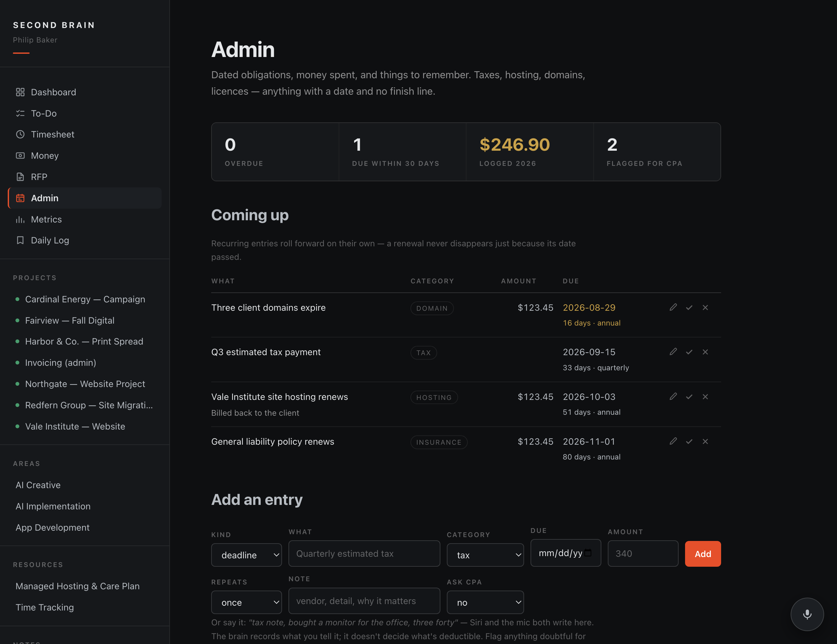Click the $246.90 logged 2026 stat
The height and width of the screenshot is (644, 837).
click(x=515, y=145)
